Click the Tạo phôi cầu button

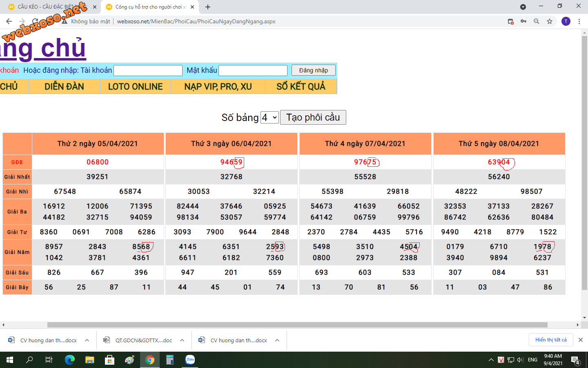(313, 117)
